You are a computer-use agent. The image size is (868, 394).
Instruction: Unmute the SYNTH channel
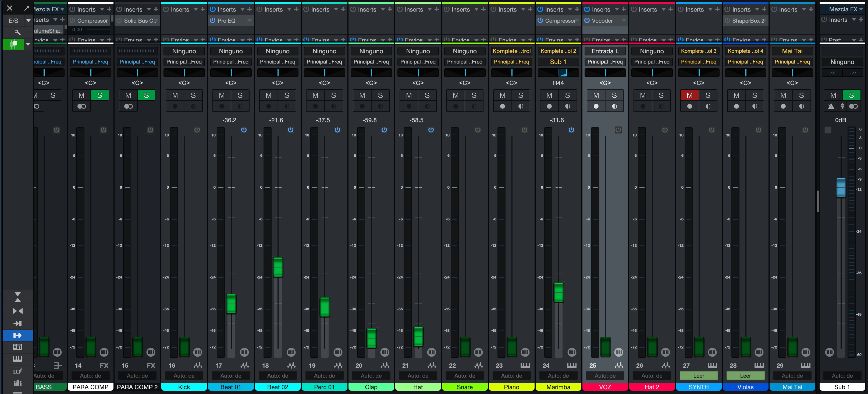[689, 96]
